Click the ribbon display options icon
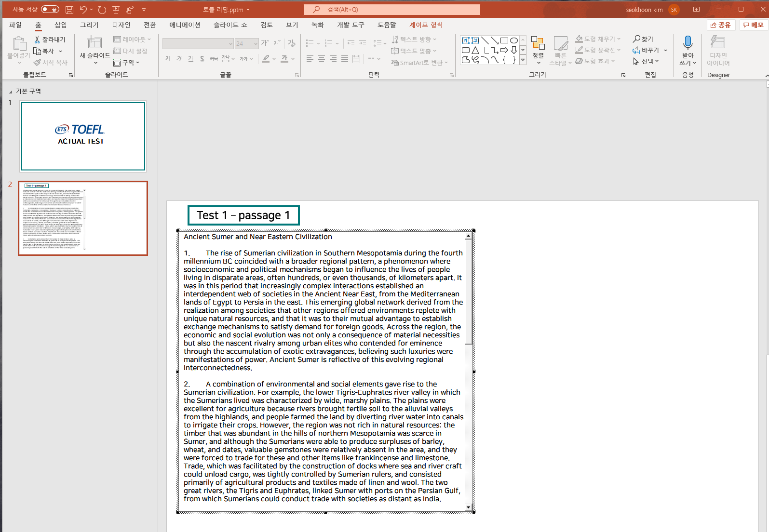The height and width of the screenshot is (532, 769). click(x=696, y=10)
